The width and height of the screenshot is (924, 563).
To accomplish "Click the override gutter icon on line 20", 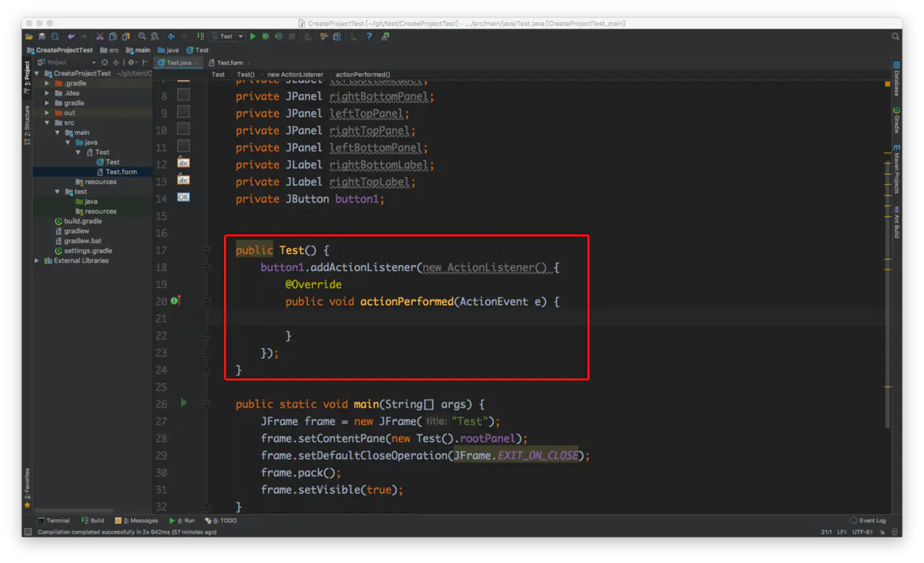I will (176, 300).
